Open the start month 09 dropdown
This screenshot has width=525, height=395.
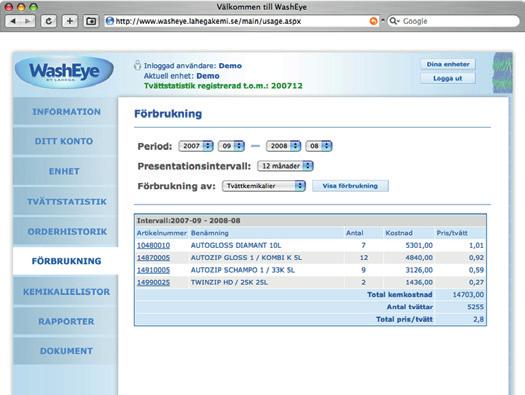click(231, 146)
